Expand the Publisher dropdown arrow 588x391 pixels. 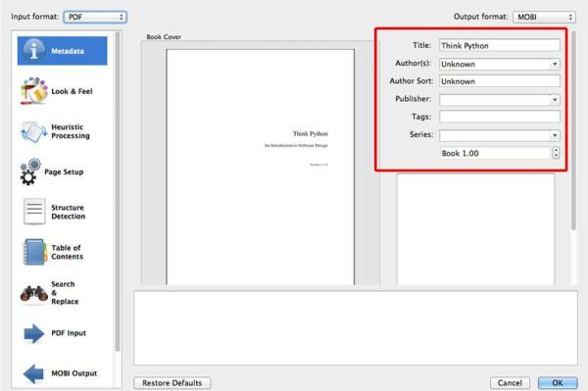(x=555, y=100)
